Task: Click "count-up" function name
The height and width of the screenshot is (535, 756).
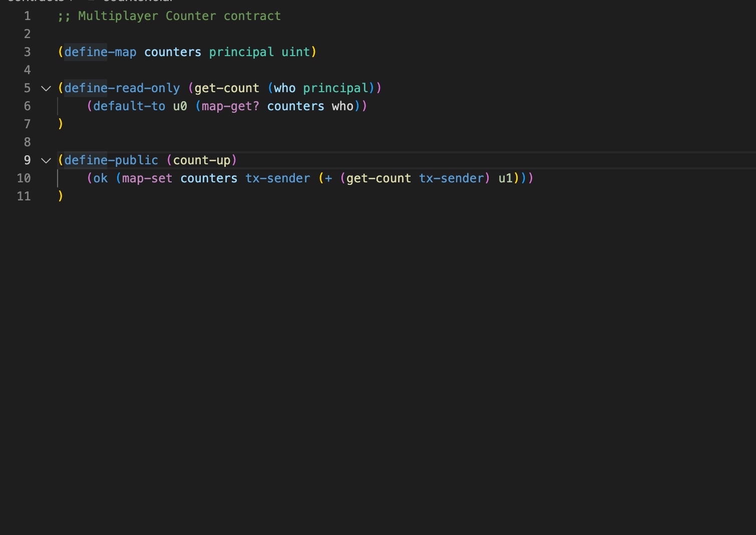Action: (x=202, y=160)
